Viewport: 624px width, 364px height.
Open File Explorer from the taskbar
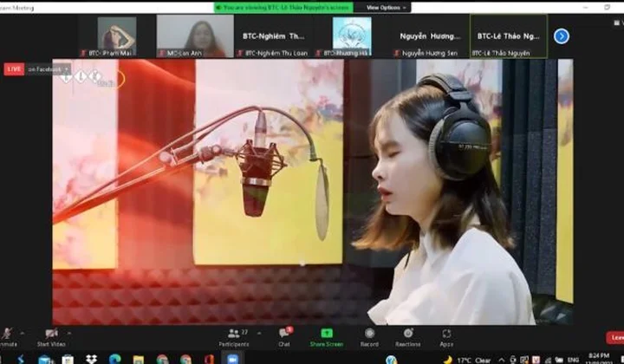(139, 360)
